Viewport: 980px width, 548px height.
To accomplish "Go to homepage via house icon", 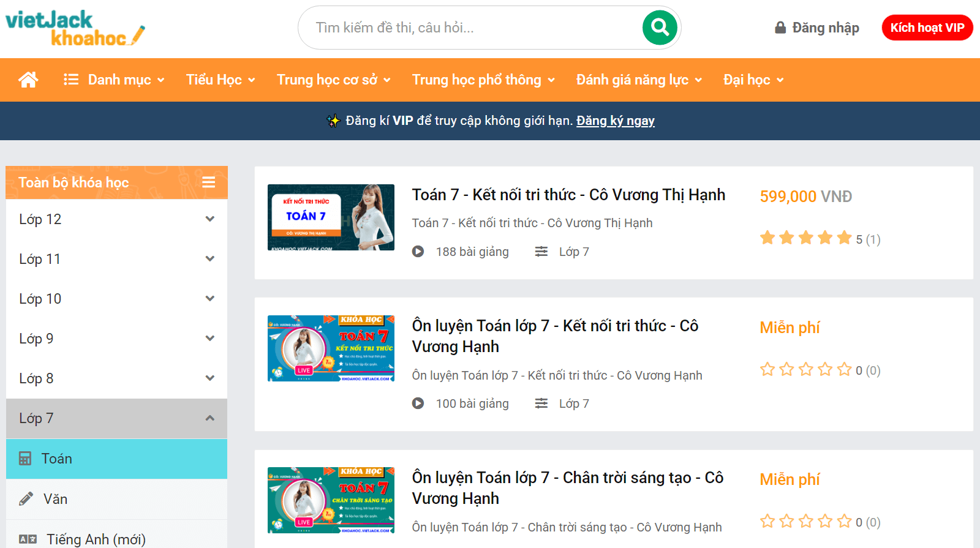I will [x=28, y=80].
